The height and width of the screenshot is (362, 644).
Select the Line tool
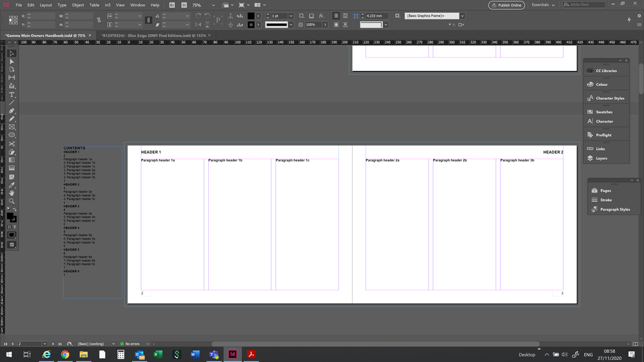pos(12,102)
